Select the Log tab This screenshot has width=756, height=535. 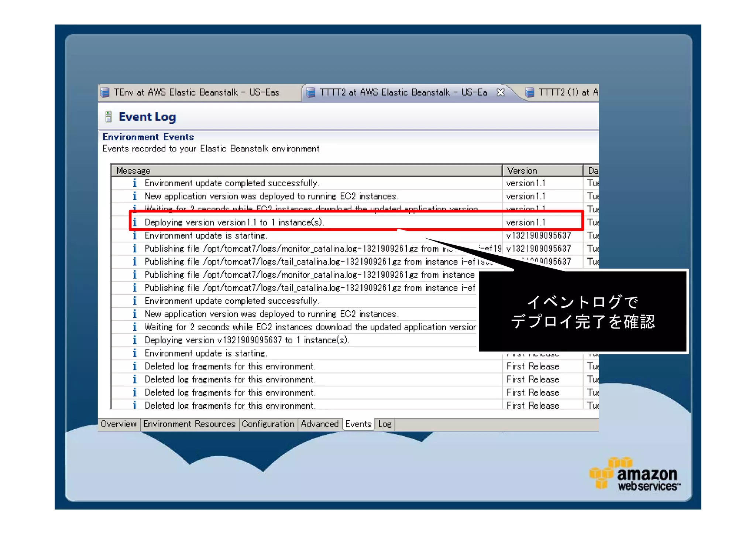[x=385, y=424]
